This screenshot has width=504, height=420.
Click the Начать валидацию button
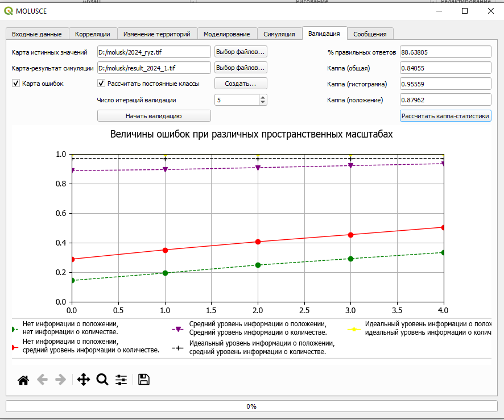click(154, 116)
